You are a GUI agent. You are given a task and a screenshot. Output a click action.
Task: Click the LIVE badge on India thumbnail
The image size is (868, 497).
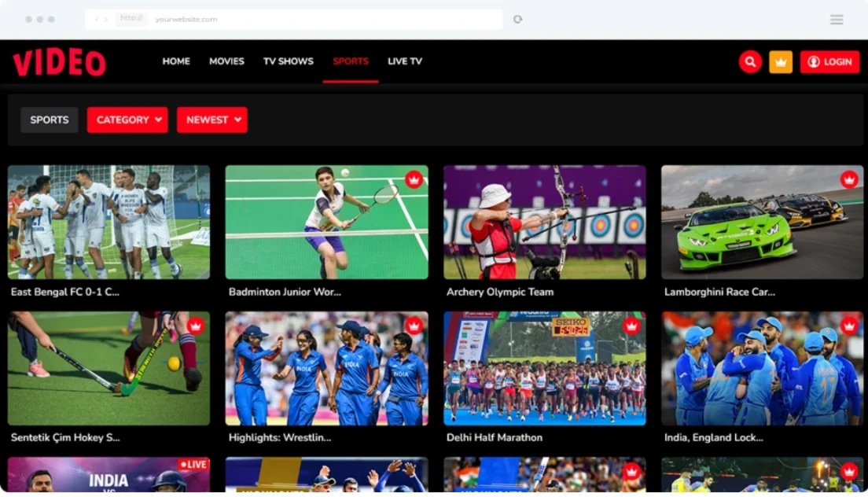[x=193, y=465]
